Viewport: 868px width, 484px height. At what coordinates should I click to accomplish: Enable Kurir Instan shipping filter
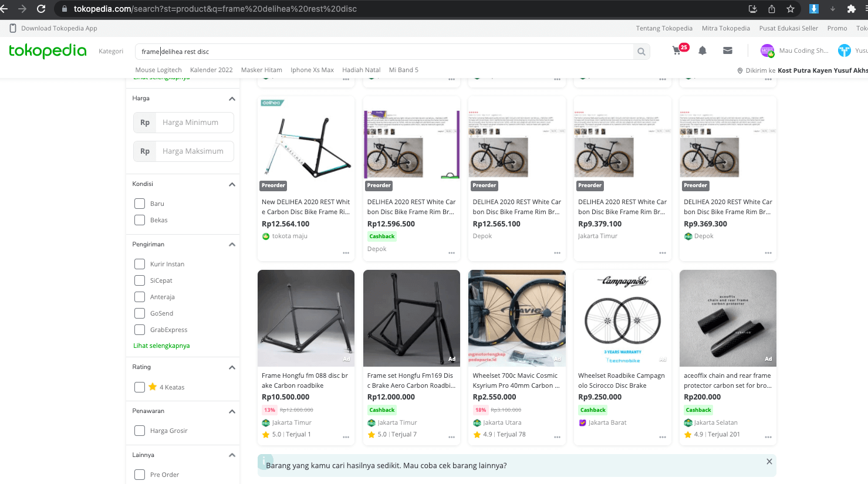140,264
